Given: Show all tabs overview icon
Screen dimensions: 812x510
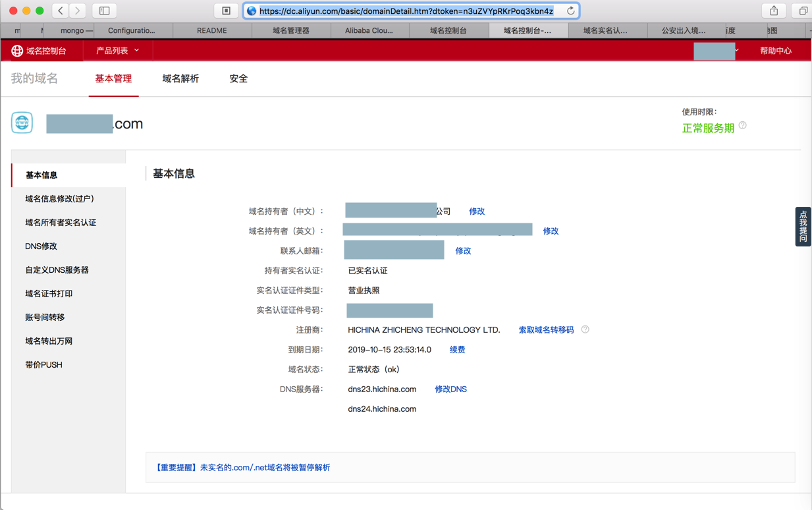Looking at the screenshot, I should point(803,11).
